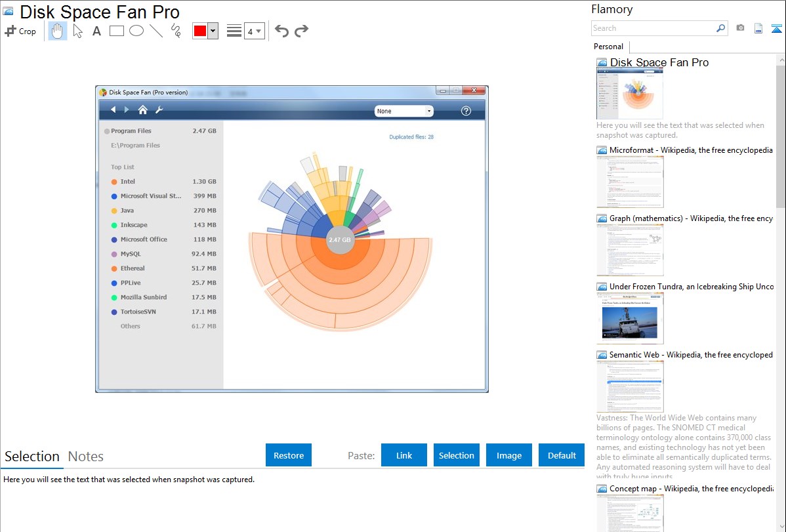Click the icon beside Concept map title
Image resolution: width=786 pixels, height=532 pixels.
click(x=602, y=489)
